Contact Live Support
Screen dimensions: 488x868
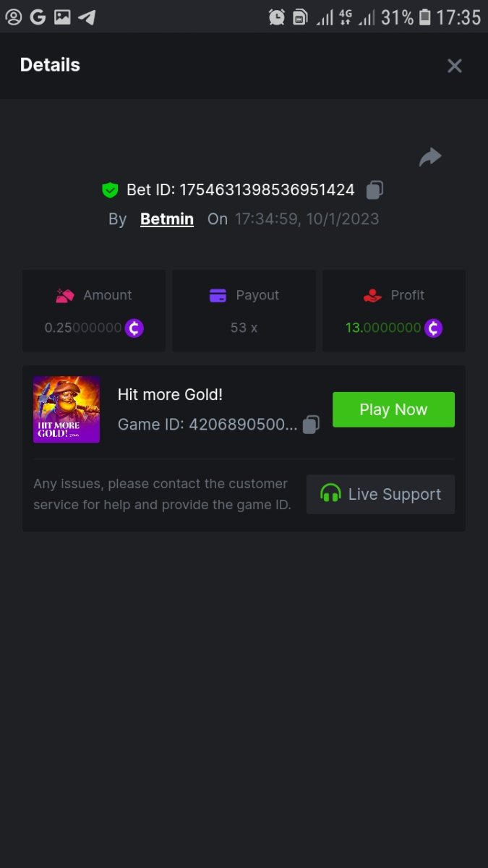point(380,495)
